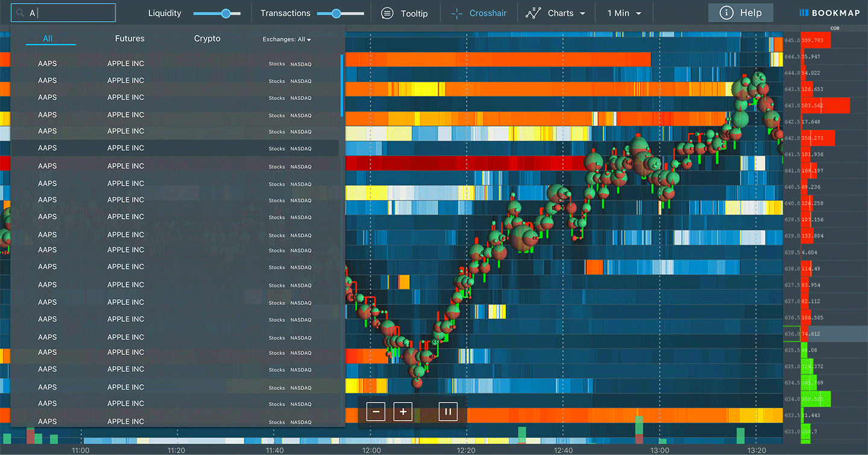Click the 635.5 bid level 68.08
This screenshot has width=868, height=455.
coord(809,350)
